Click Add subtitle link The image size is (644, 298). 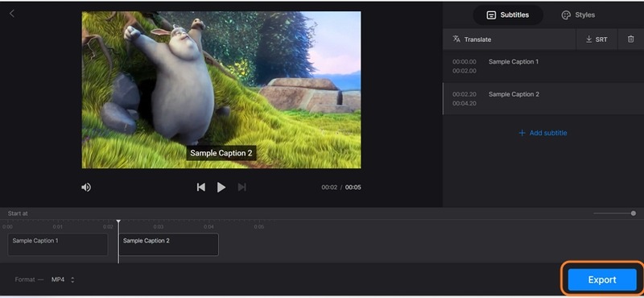[x=543, y=133]
